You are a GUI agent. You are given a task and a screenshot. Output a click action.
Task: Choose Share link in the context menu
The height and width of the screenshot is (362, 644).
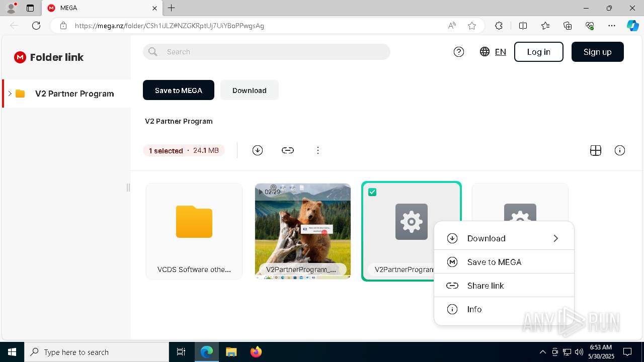click(504, 286)
